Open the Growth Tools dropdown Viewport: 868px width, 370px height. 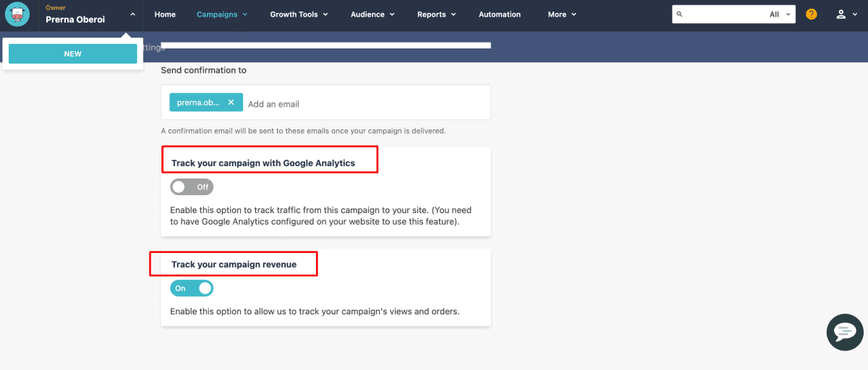coord(299,14)
